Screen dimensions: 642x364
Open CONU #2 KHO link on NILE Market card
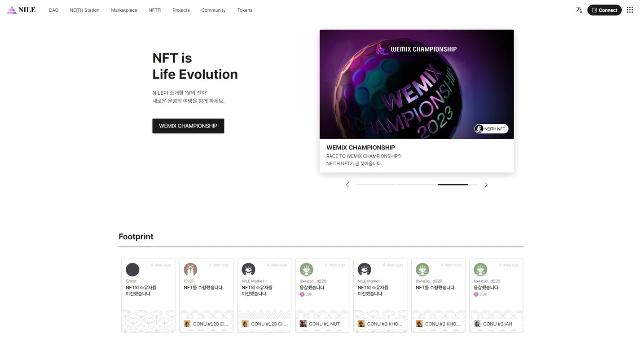click(380, 324)
